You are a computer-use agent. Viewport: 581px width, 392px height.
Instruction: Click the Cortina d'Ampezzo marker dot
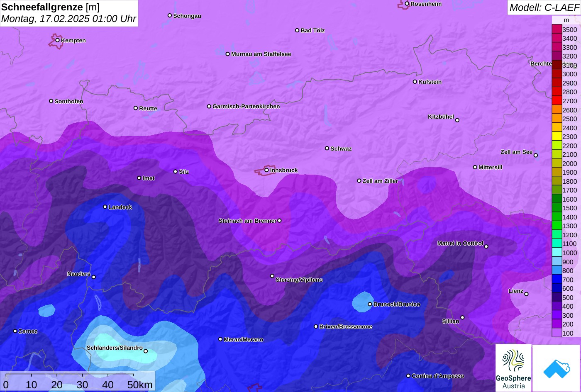(408, 376)
